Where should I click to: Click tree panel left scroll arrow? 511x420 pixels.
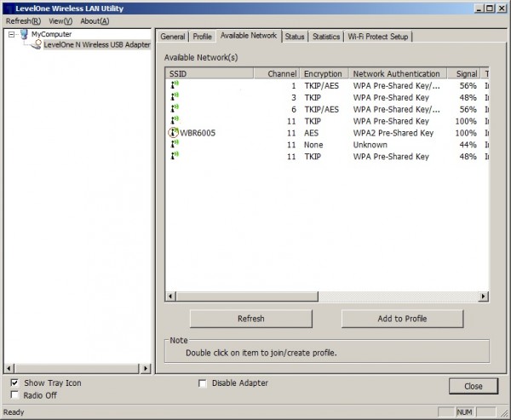pos(9,369)
